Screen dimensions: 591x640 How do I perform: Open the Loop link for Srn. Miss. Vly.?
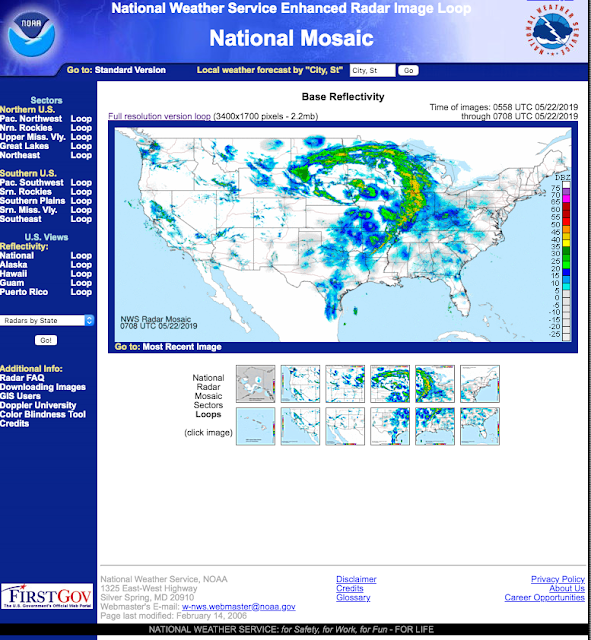(81, 210)
